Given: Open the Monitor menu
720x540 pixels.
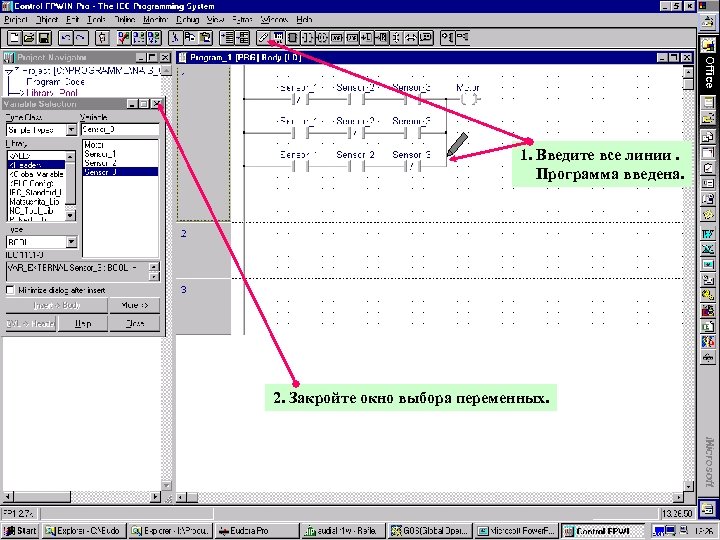Looking at the screenshot, I should point(155,20).
